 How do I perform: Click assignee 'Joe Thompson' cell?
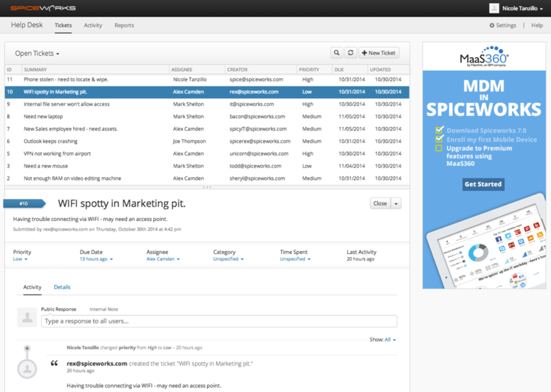pos(189,141)
